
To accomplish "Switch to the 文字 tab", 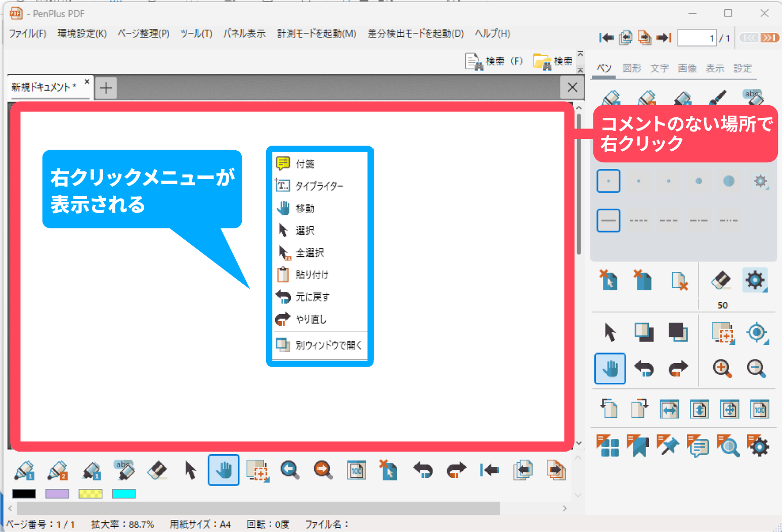I will pyautogui.click(x=660, y=68).
